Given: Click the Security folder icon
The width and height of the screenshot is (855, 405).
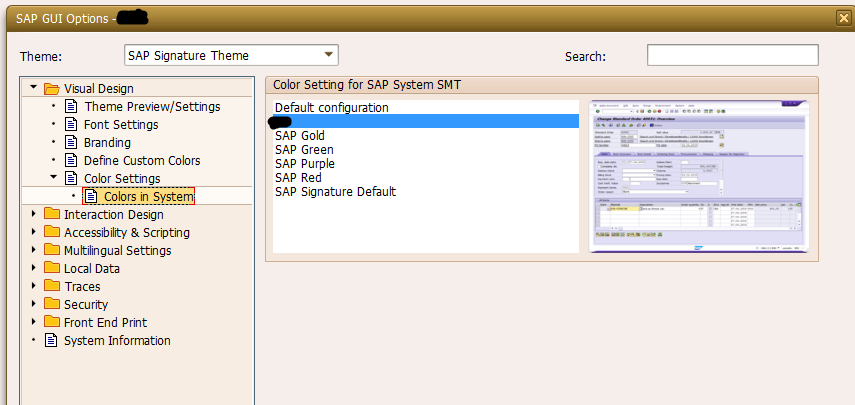Looking at the screenshot, I should [x=52, y=304].
